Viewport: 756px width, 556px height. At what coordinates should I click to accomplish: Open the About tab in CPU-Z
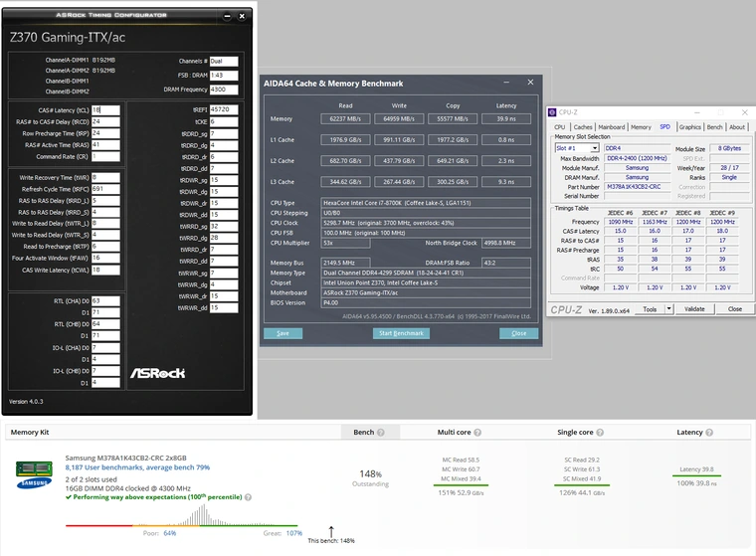point(737,127)
